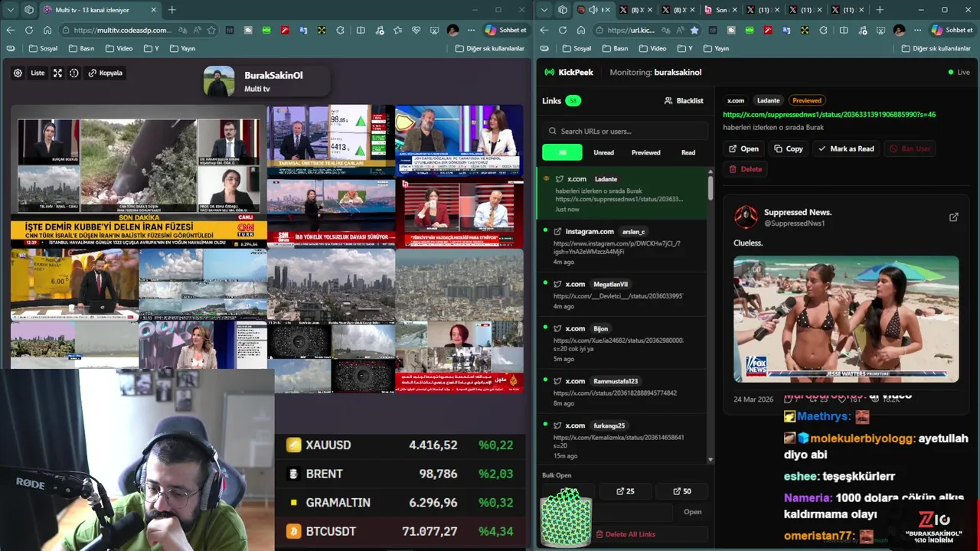Open the BurakSakinOl channel avatar
980x551 pixels.
pyautogui.click(x=219, y=82)
